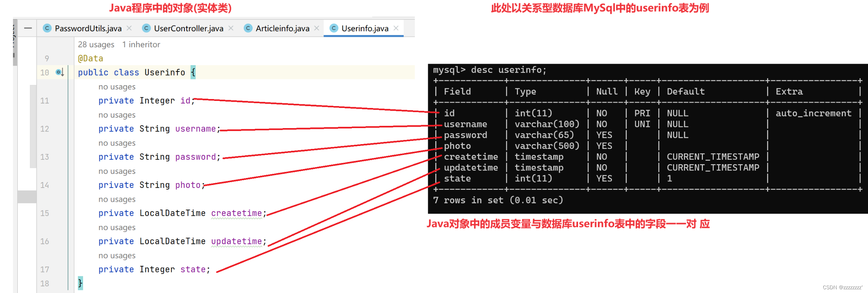This screenshot has width=868, height=293.
Task: Click line number 18 in the gutter
Action: pyautogui.click(x=45, y=284)
